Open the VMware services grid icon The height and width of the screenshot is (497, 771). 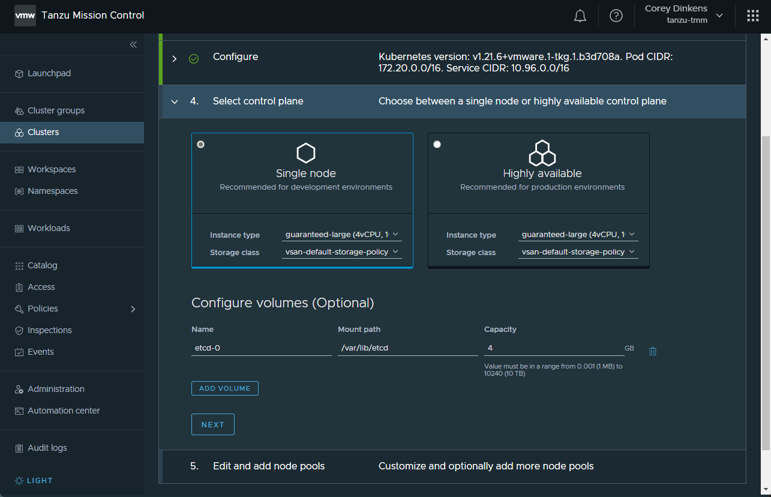pos(753,16)
